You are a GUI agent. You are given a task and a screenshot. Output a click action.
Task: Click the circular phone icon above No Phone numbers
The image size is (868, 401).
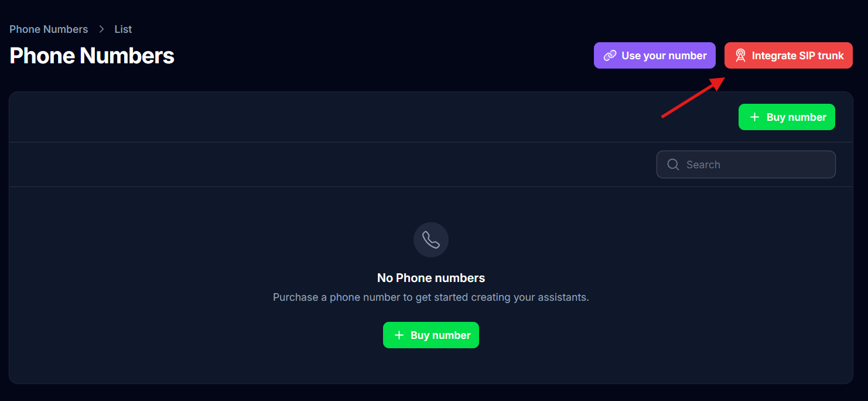tap(431, 239)
